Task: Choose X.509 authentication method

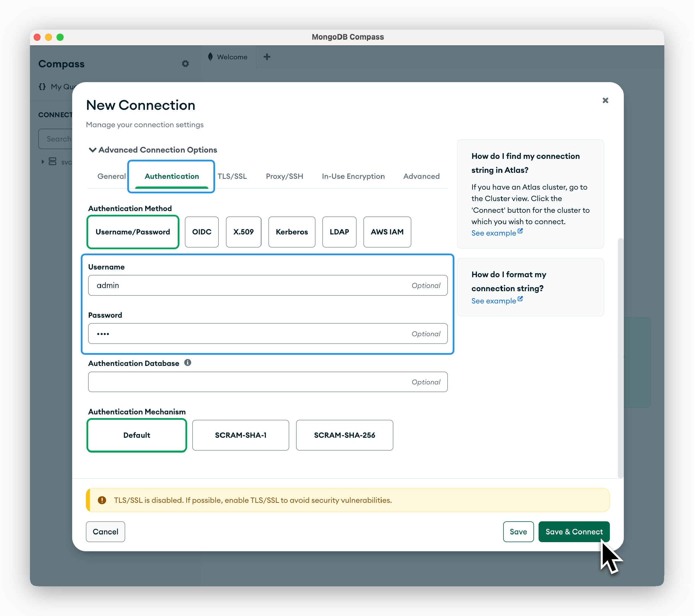Action: click(243, 232)
